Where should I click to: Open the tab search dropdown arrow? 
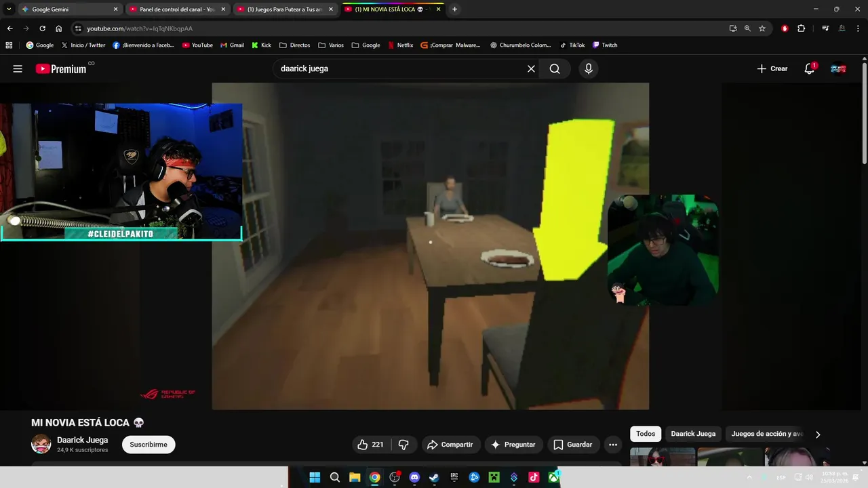pyautogui.click(x=9, y=9)
